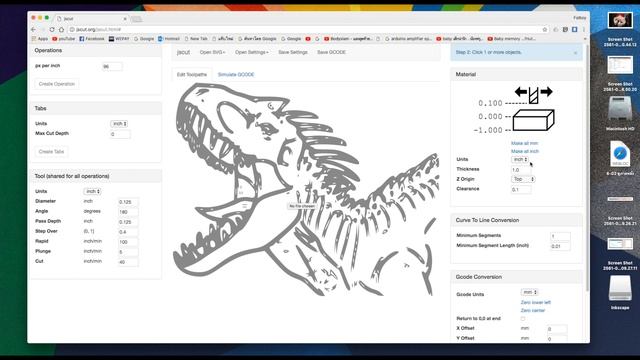Screen dimensions: 640x360
Task: Open the Bodyslam bookmark
Action: click(x=348, y=39)
